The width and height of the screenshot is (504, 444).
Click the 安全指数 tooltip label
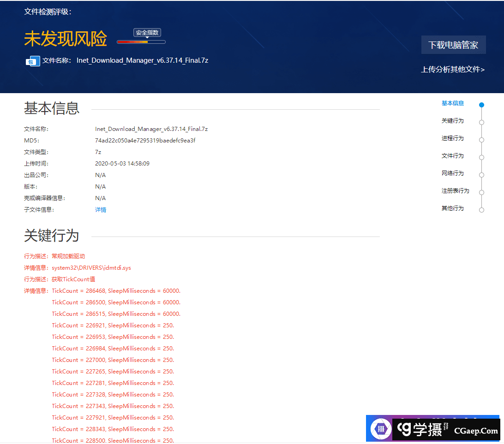coord(147,33)
